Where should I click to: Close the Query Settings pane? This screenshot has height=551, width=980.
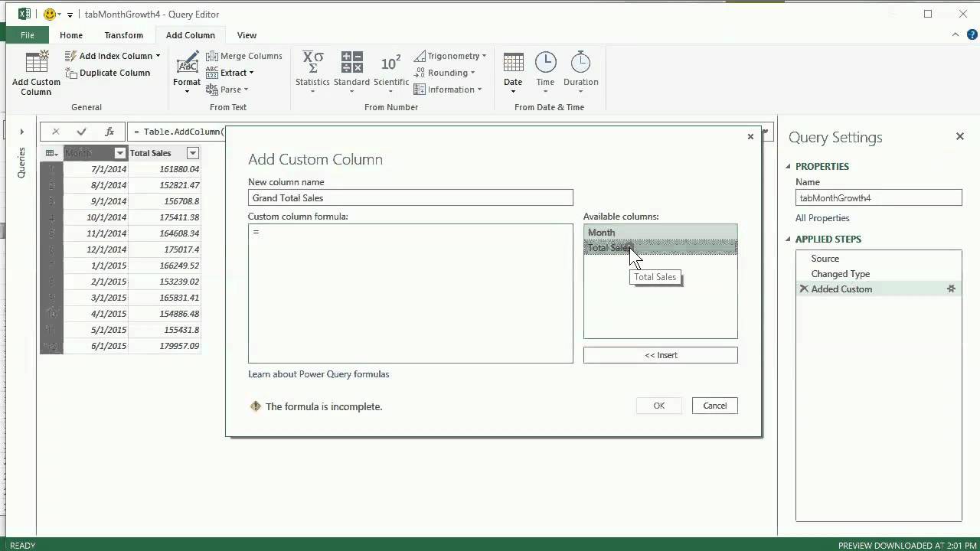[960, 136]
